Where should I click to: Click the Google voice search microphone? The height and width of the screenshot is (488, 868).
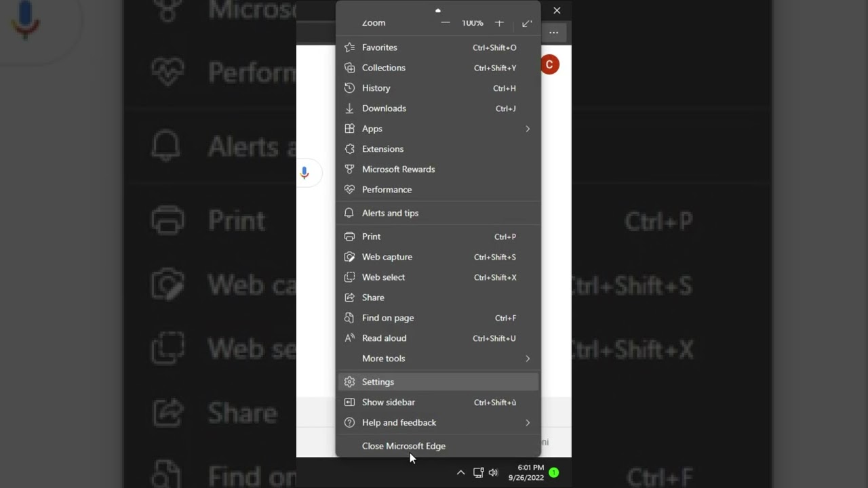point(304,173)
